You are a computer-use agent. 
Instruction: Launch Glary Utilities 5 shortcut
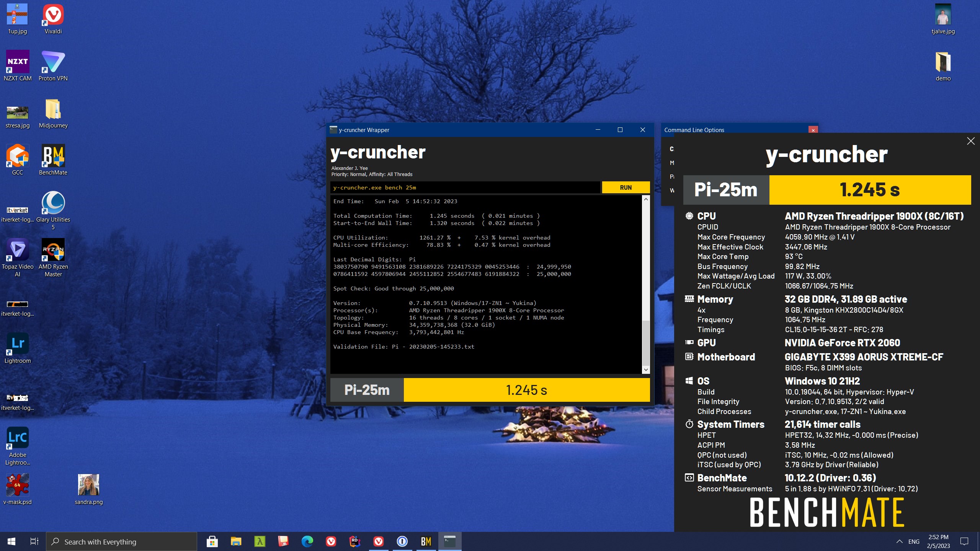pyautogui.click(x=53, y=210)
